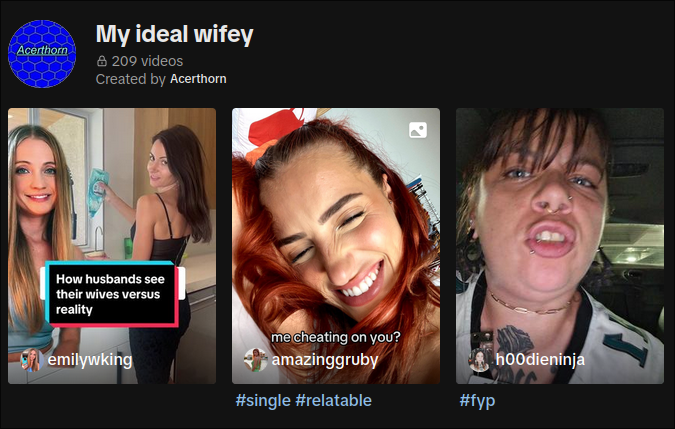Play the h00dieninja car selfie video

point(560,246)
